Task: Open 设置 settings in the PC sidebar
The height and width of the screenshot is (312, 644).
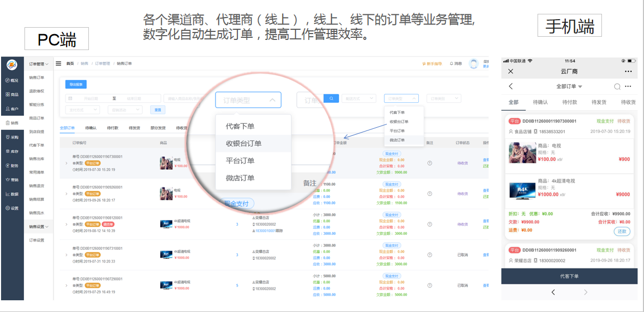Action: [12, 208]
